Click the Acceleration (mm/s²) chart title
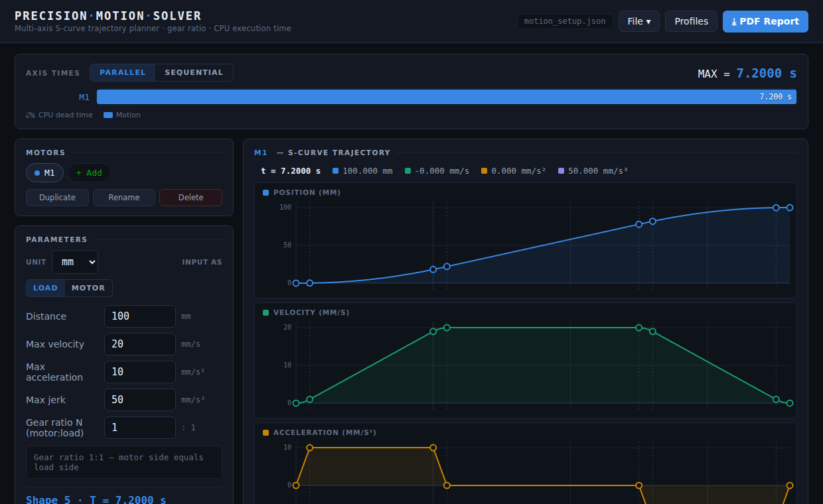This screenshot has height=504, width=823. tap(325, 432)
